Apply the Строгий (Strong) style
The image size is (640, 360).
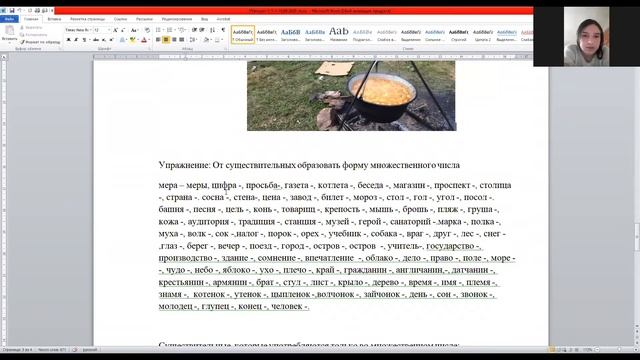point(459,34)
